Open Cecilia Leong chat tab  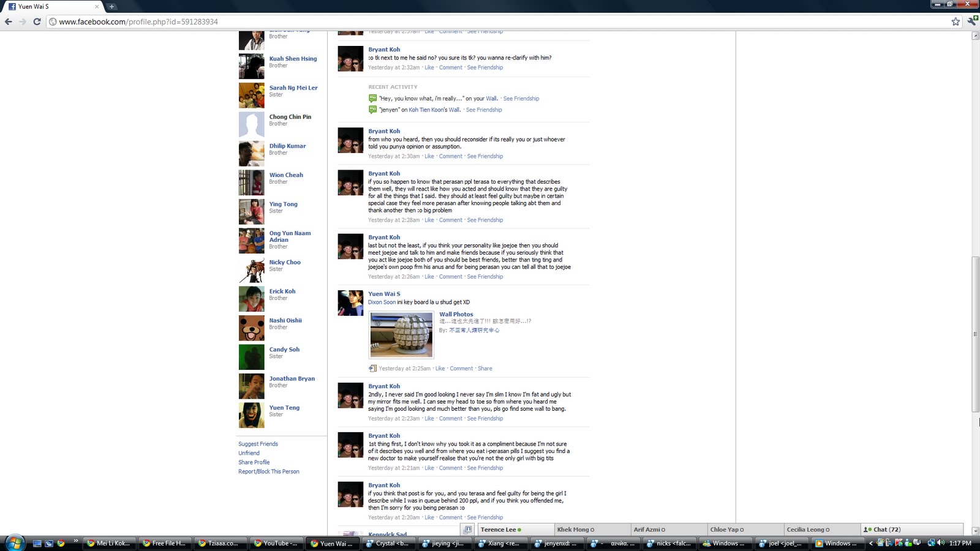822,530
